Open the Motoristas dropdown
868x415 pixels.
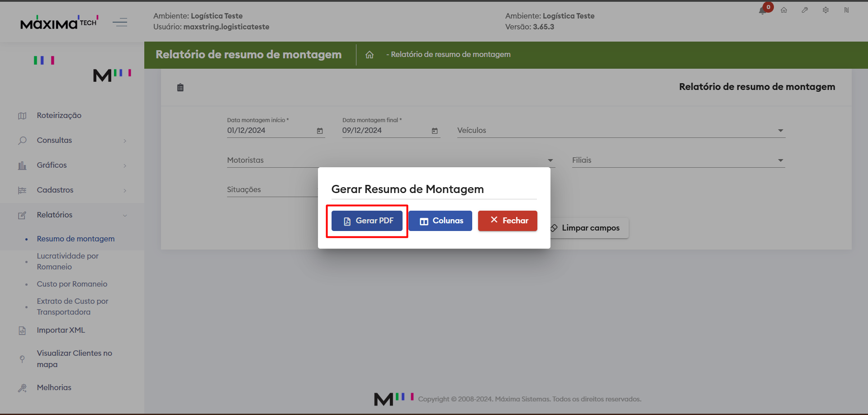[x=550, y=160]
